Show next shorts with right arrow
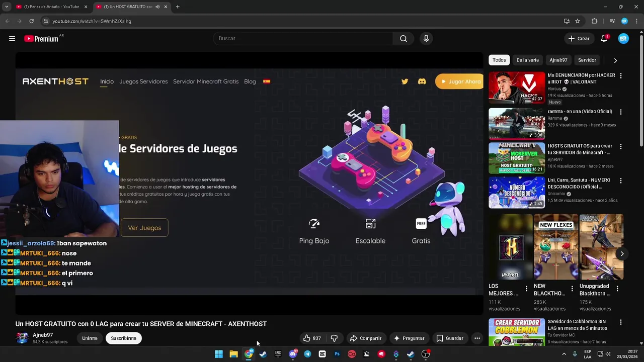 click(622, 254)
